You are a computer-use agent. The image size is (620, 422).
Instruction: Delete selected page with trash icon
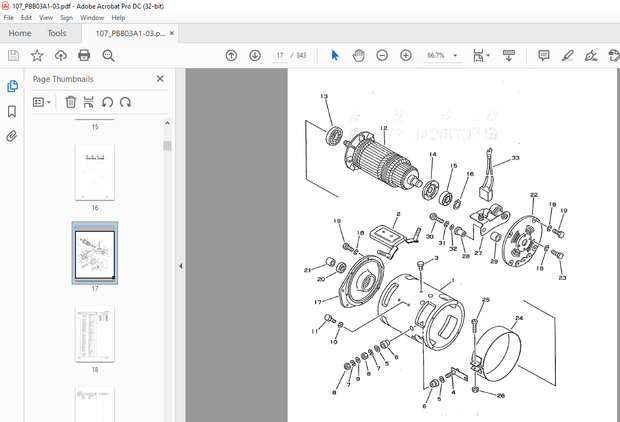click(x=71, y=102)
